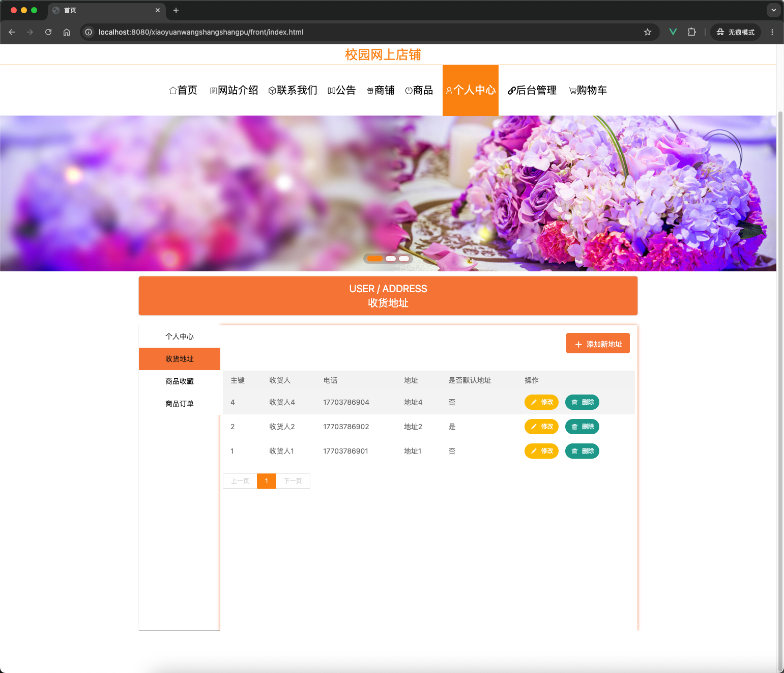Click the flower banner image

pos(388,193)
